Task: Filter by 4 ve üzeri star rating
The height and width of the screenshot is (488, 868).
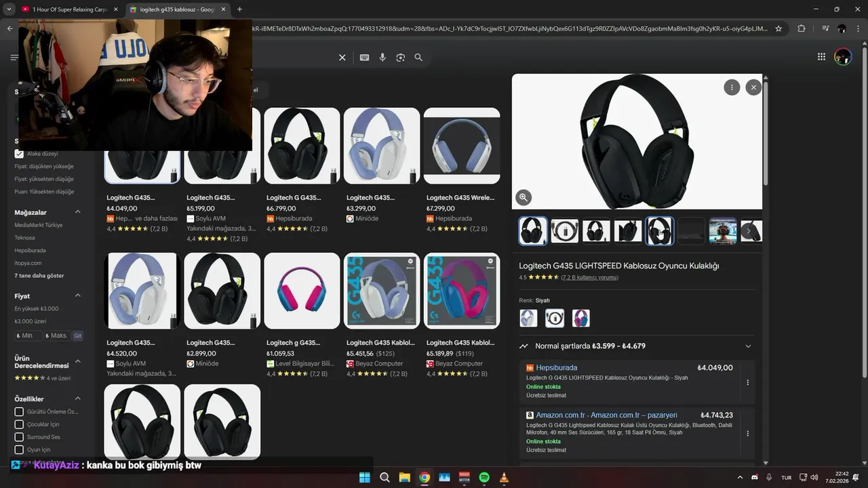Action: (42, 378)
